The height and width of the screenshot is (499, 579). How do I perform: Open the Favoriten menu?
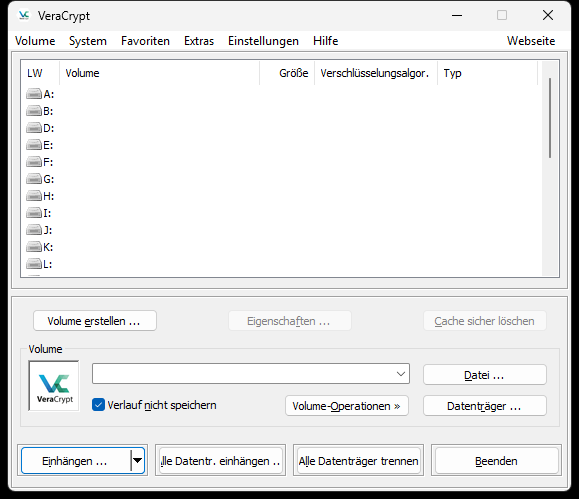point(145,41)
